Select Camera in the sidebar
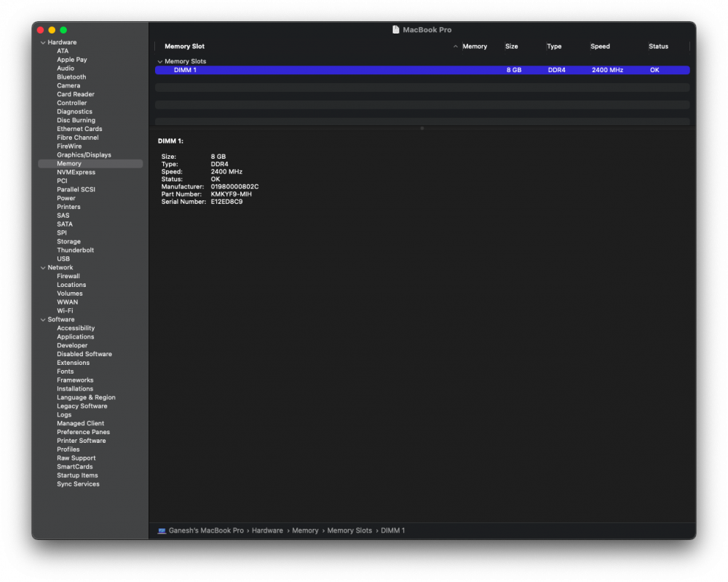The image size is (728, 582). 68,85
